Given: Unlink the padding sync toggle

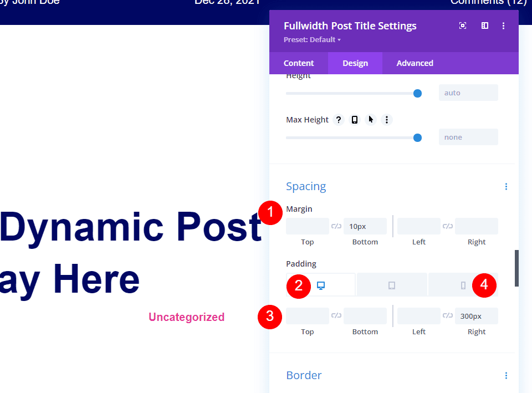Looking at the screenshot, I should click(336, 315).
